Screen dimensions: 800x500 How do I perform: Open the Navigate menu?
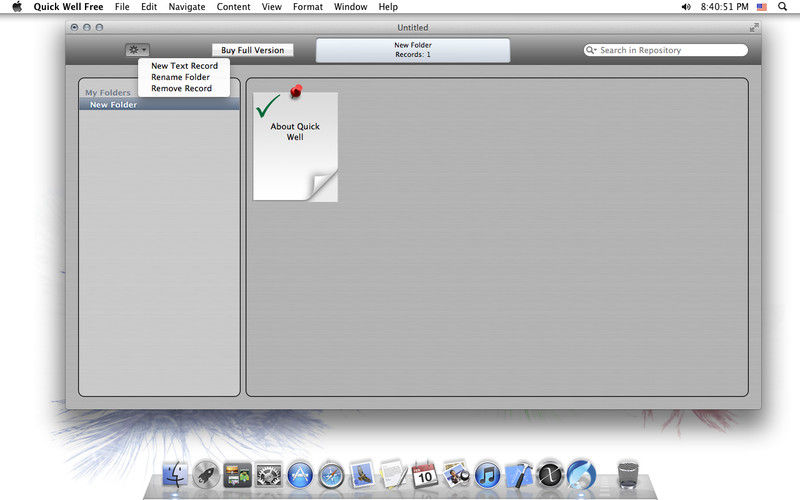pyautogui.click(x=187, y=7)
